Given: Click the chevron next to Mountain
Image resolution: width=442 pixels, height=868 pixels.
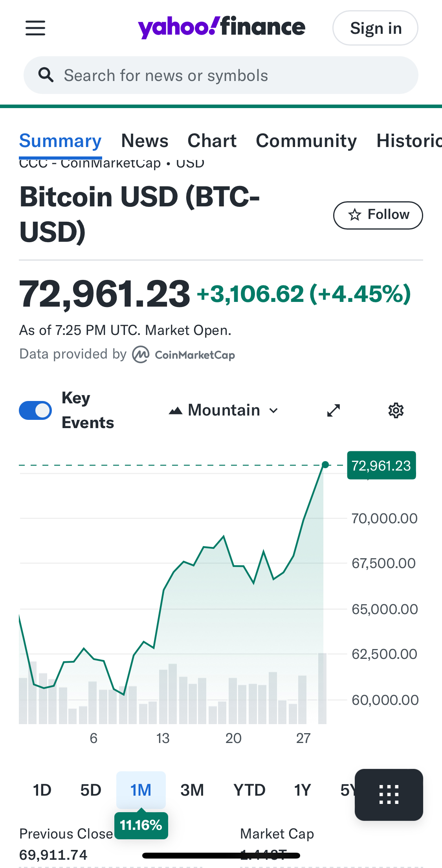Looking at the screenshot, I should [x=273, y=411].
